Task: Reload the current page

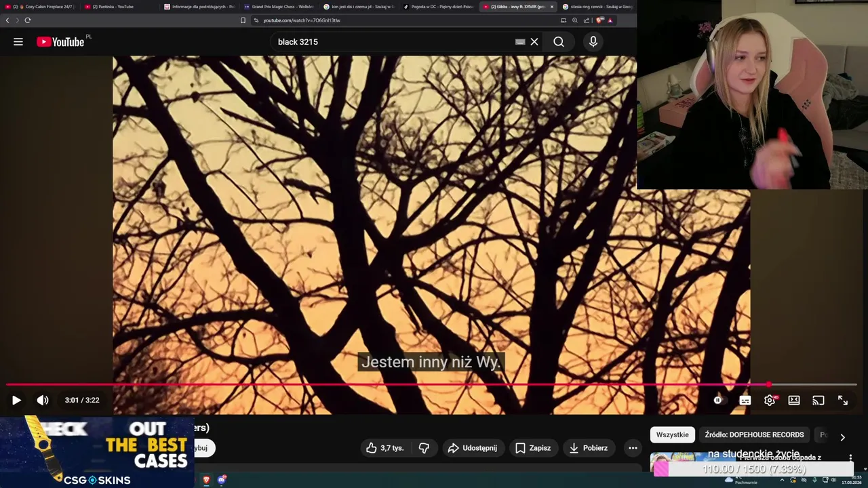Action: coord(27,20)
